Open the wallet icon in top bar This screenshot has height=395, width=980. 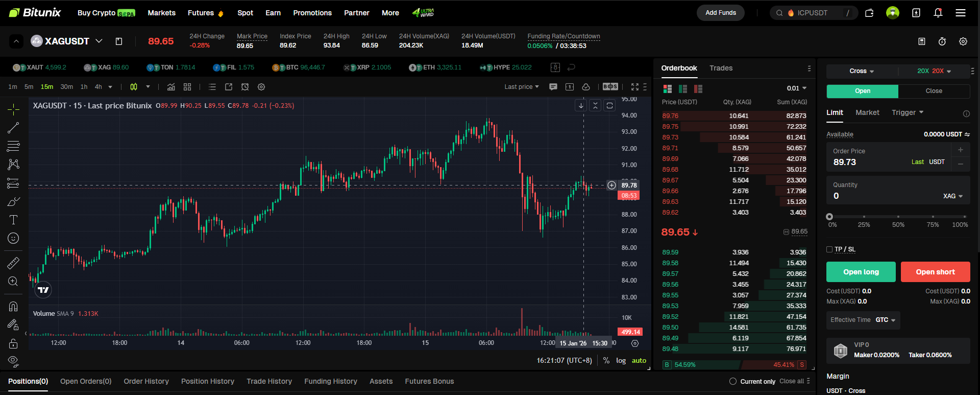(869, 13)
